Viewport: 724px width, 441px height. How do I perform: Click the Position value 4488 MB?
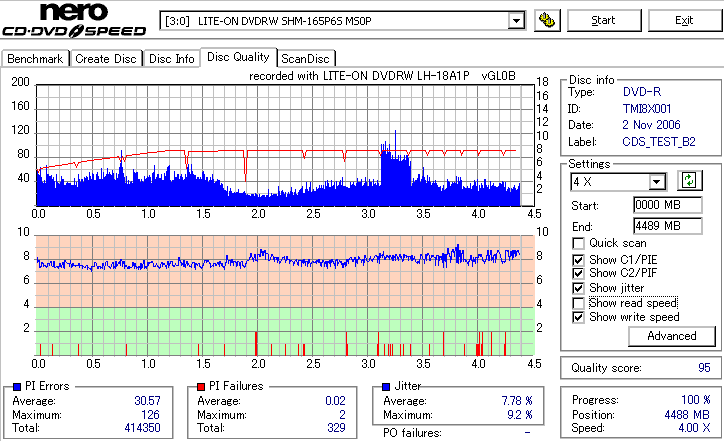pyautogui.click(x=687, y=415)
